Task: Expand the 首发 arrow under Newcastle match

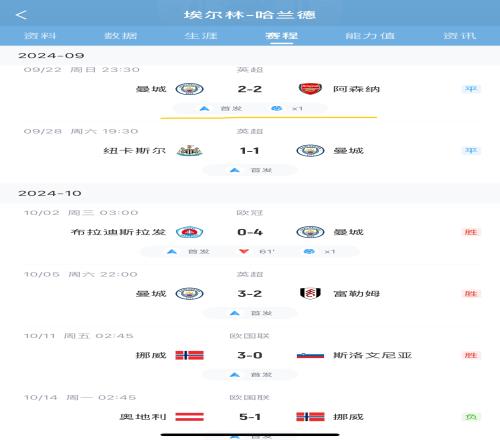Action: pos(235,170)
